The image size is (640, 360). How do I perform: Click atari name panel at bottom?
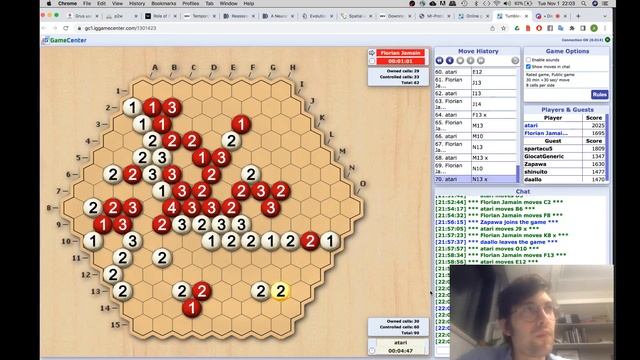[x=400, y=342]
